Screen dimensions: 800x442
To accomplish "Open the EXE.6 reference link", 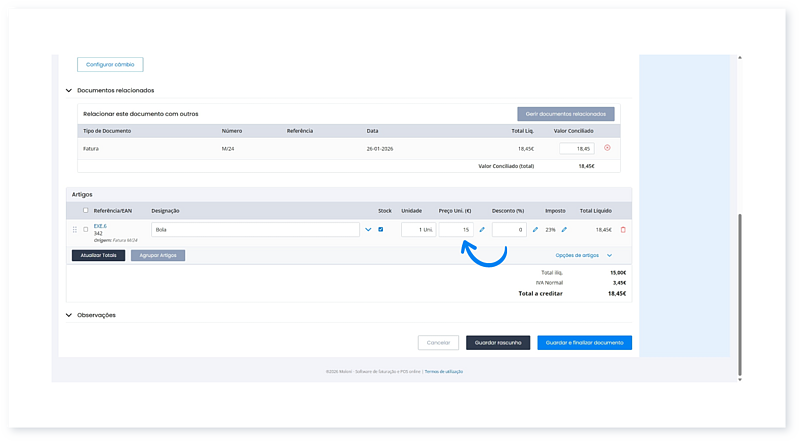I will (x=100, y=226).
